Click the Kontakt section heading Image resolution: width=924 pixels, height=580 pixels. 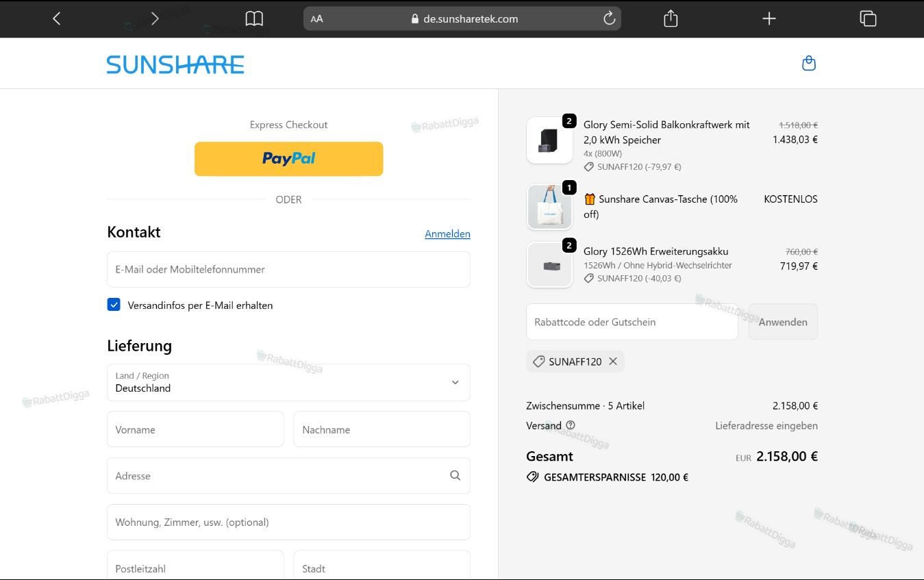pos(134,232)
